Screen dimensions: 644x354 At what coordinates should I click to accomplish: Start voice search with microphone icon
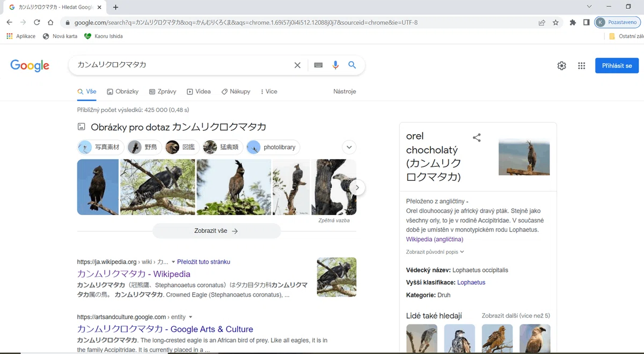point(335,65)
